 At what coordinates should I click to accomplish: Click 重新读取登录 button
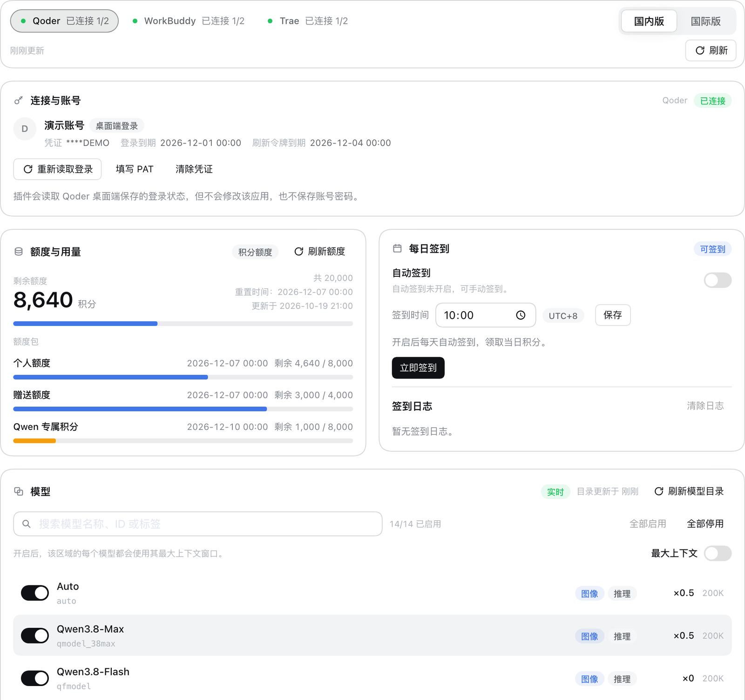click(x=57, y=169)
